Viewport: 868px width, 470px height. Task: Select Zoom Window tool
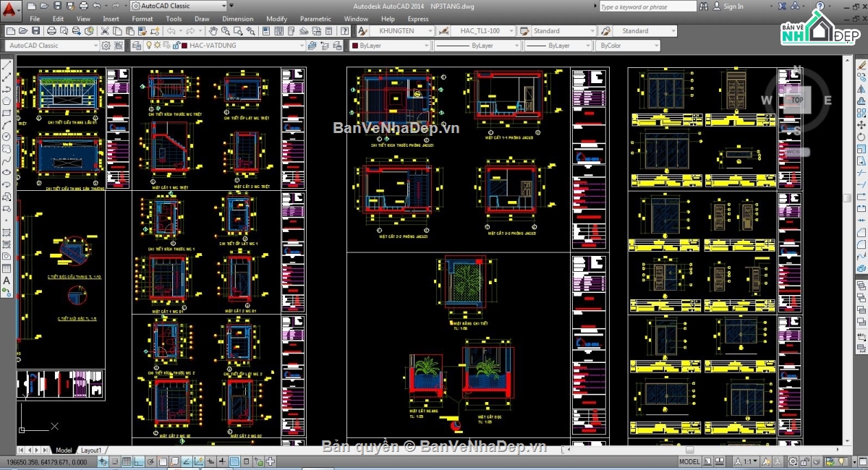[238, 31]
